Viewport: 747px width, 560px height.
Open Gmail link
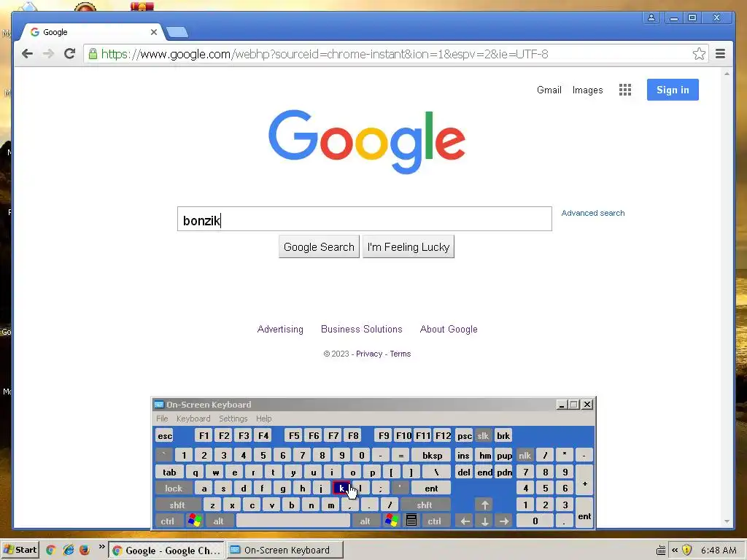(x=549, y=90)
